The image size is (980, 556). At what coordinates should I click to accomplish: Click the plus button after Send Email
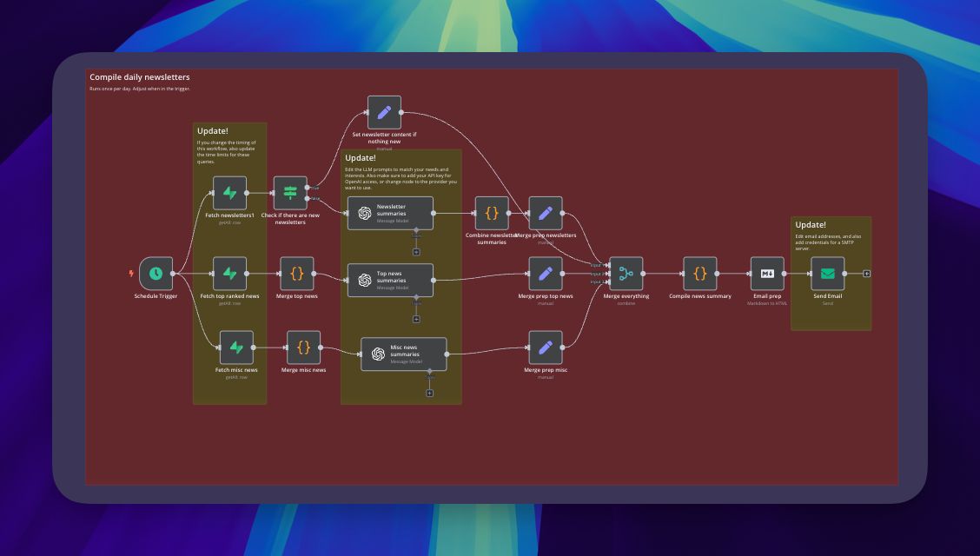click(x=866, y=274)
